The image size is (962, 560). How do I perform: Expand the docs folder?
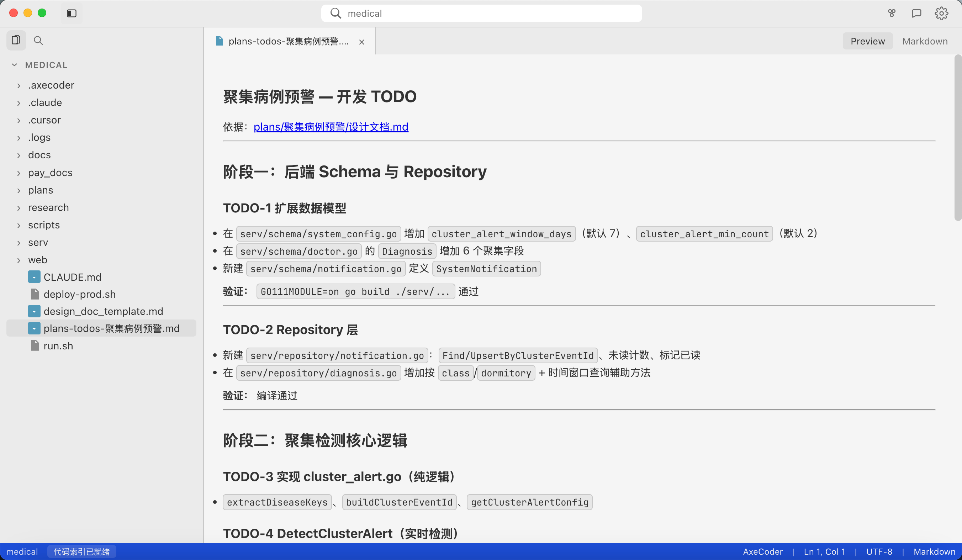pyautogui.click(x=18, y=155)
